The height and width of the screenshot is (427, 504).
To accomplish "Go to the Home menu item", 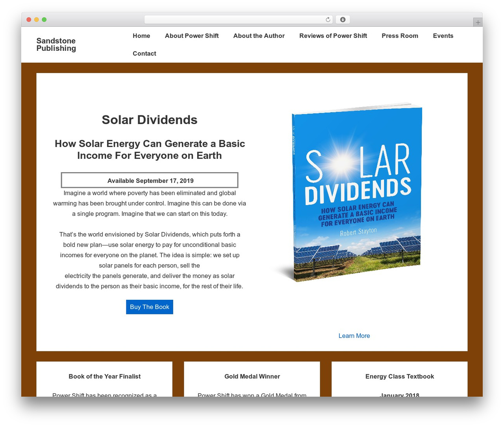I will click(x=141, y=36).
